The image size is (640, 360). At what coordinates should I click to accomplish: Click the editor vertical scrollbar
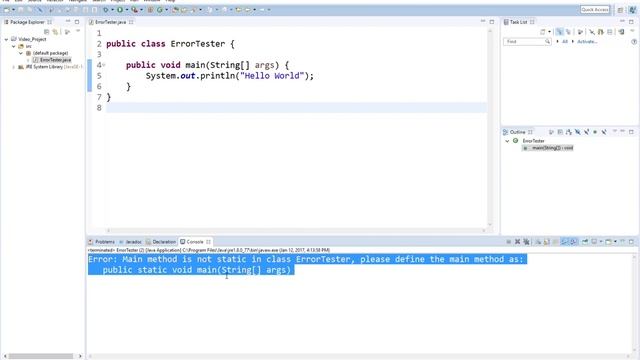click(x=490, y=127)
